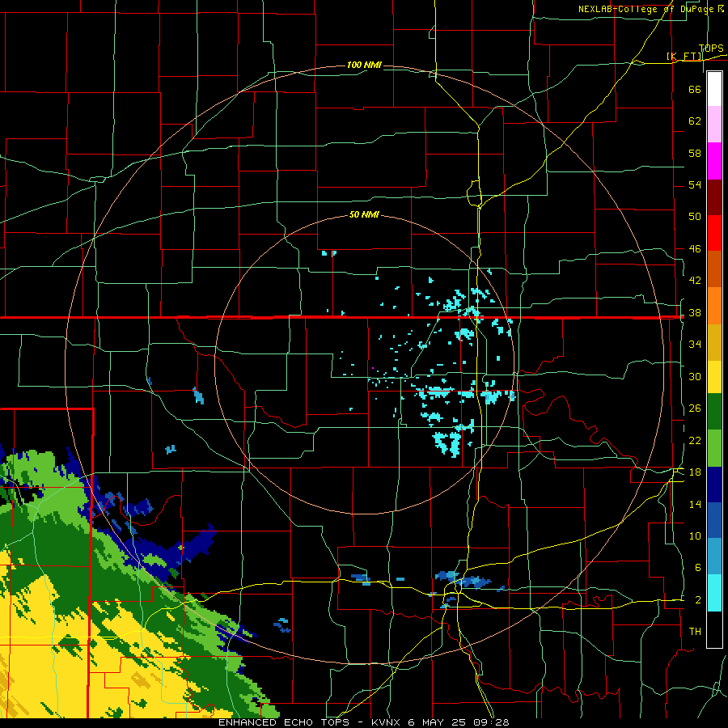Screen dimensions: 728x728
Task: Click the '54' legend value
Action: pos(695,184)
